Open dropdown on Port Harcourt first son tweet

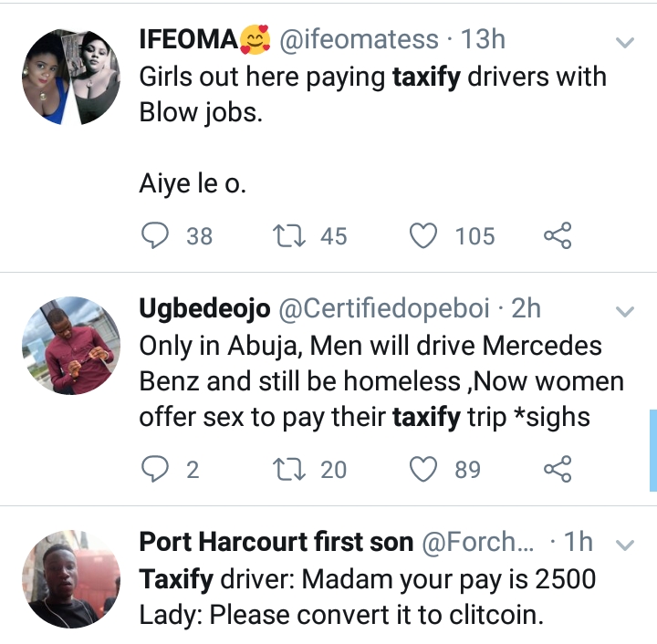tap(625, 545)
